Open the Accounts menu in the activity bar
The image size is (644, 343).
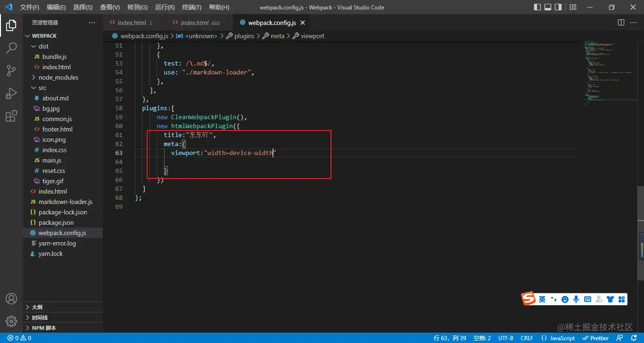[11, 299]
